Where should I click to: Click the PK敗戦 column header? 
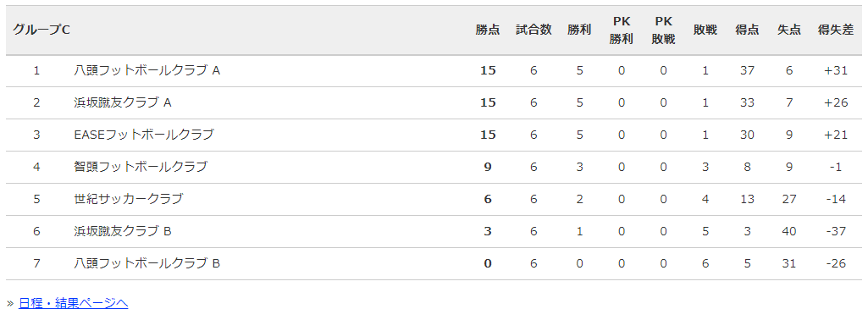663,30
